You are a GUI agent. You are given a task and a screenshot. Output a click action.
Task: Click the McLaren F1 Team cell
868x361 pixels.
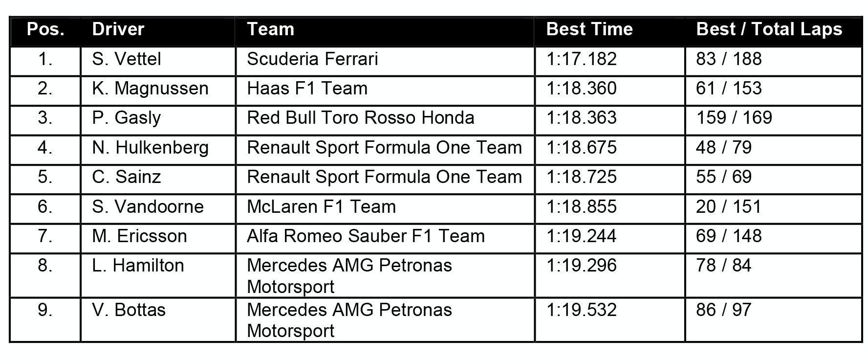click(321, 207)
